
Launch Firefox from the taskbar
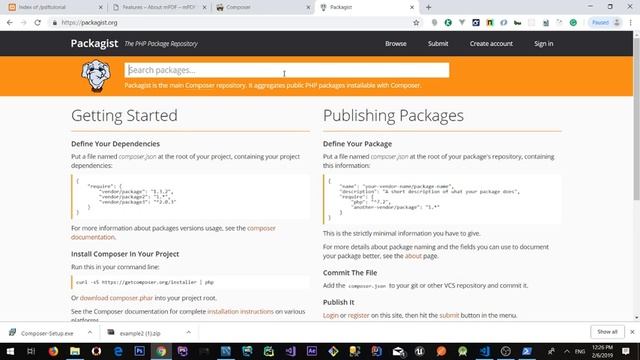coord(53,351)
